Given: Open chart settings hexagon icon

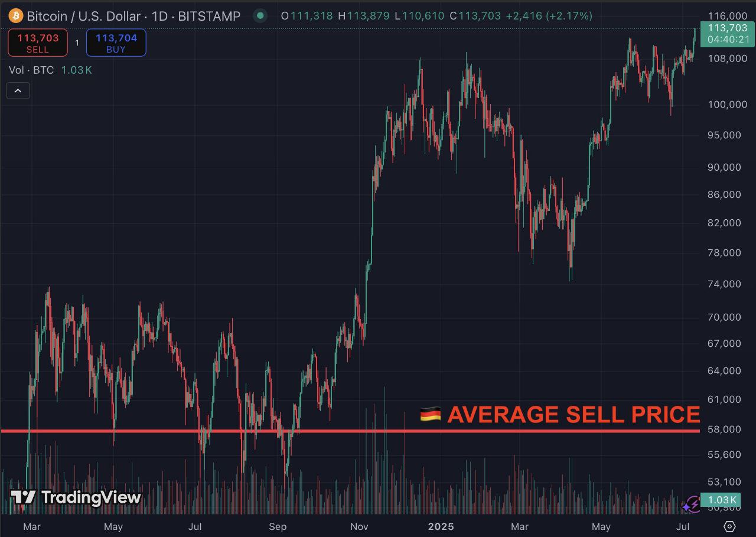Looking at the screenshot, I should (x=729, y=526).
